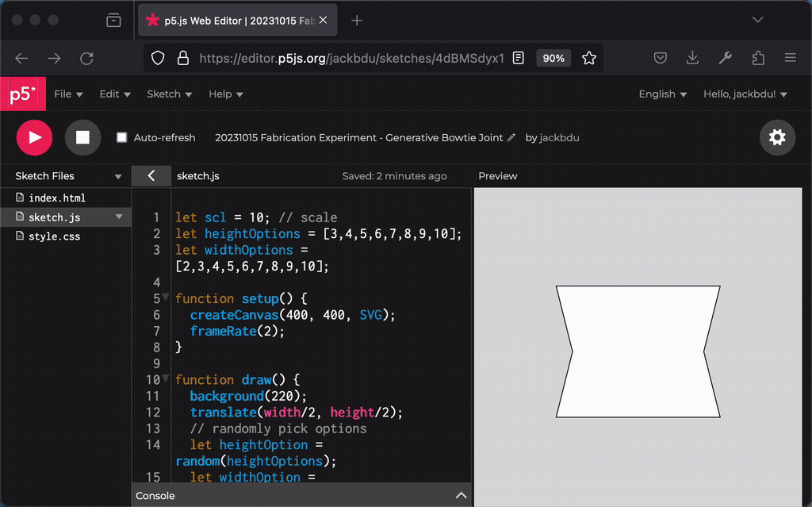Edit sketch name with pencil icon
Image resolution: width=812 pixels, height=507 pixels.
[x=511, y=138]
